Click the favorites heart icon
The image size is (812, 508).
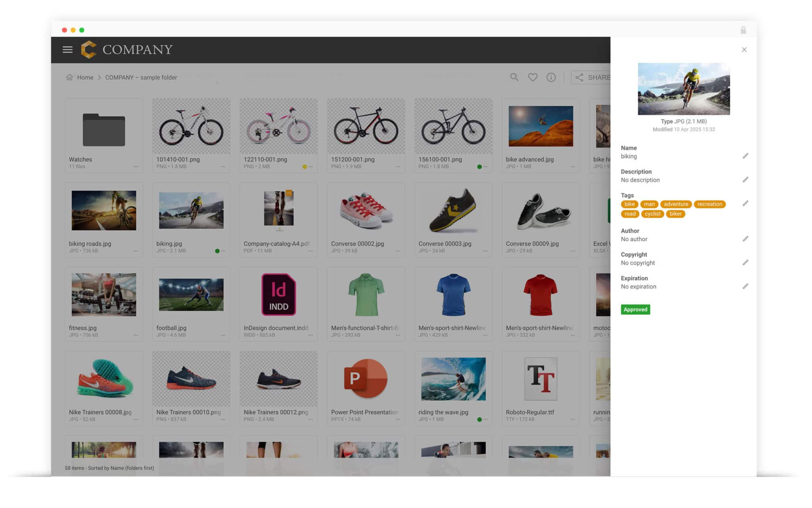532,77
